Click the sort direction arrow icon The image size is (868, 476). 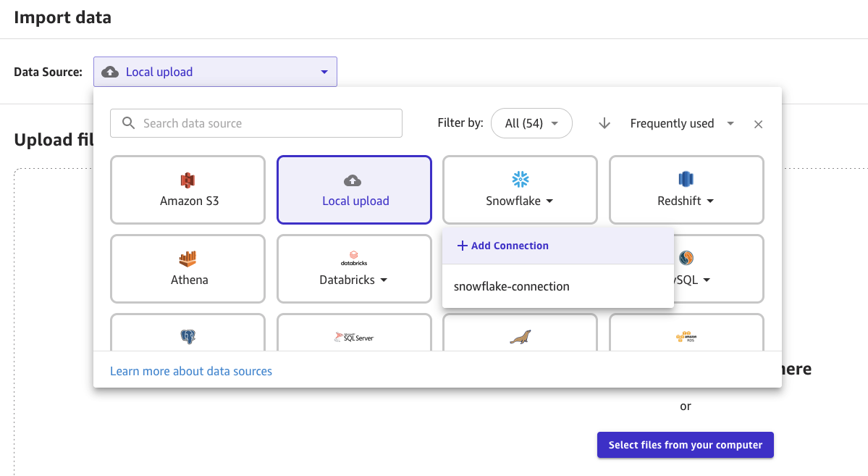[604, 124]
